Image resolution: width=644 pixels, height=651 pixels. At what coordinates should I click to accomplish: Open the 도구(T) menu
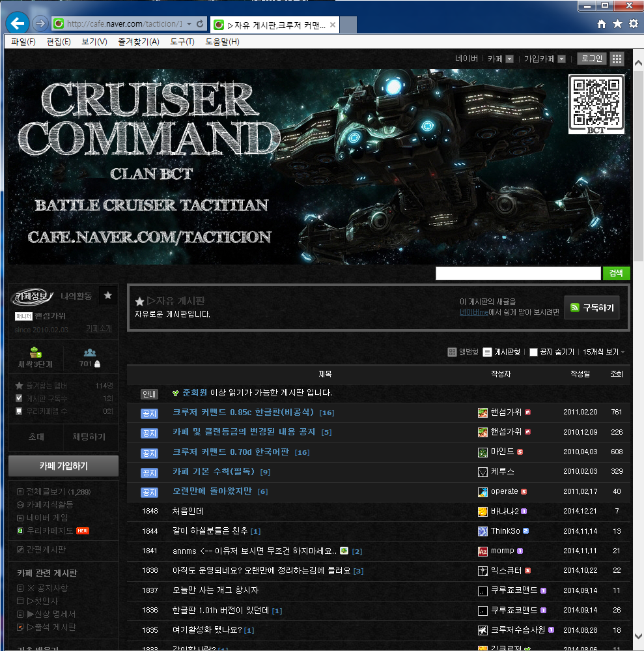pos(182,42)
